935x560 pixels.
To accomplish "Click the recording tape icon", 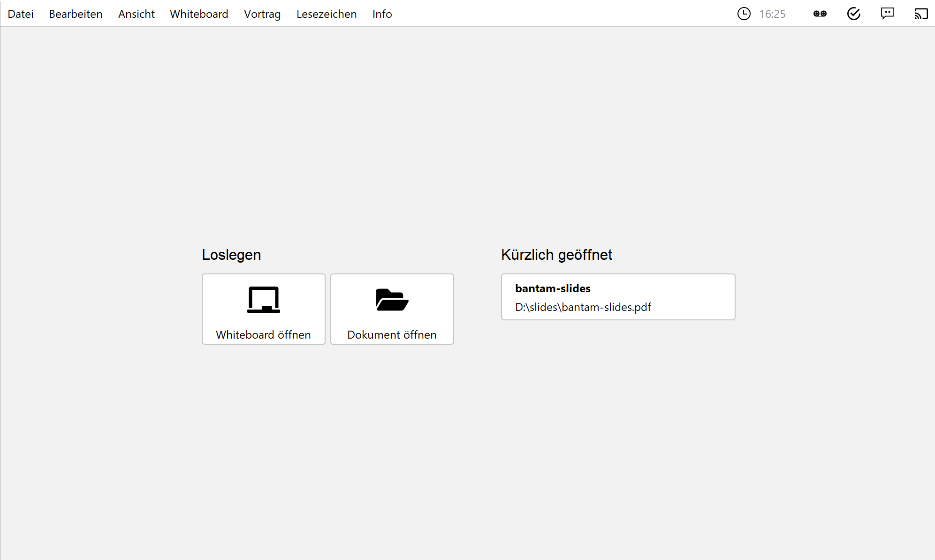I will point(820,14).
